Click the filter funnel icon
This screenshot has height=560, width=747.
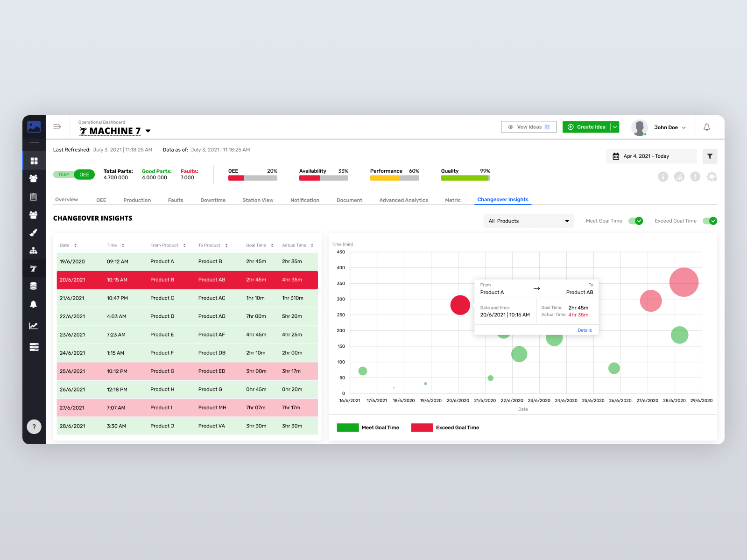[710, 156]
